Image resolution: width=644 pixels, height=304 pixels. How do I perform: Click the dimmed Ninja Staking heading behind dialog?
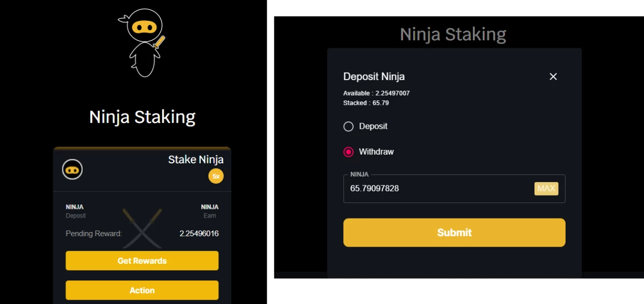(x=453, y=34)
